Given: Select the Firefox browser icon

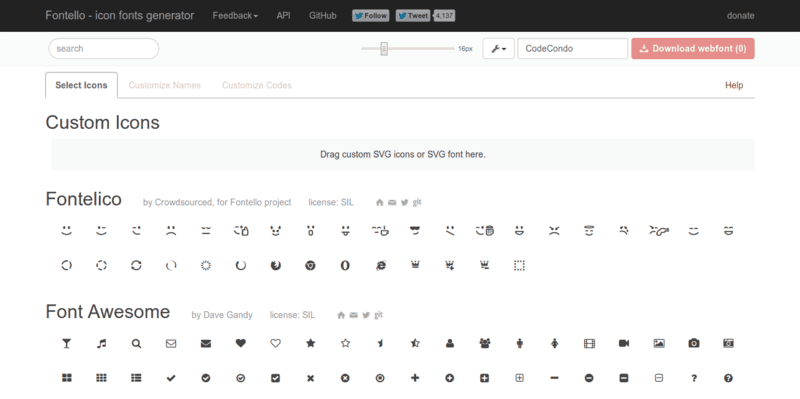Looking at the screenshot, I should click(x=276, y=265).
